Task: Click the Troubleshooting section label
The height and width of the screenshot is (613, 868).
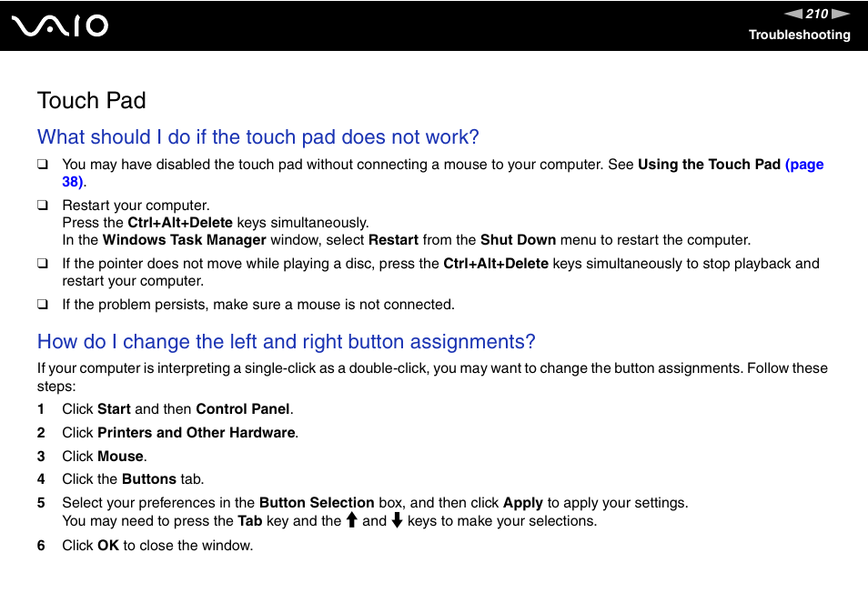Action: (x=800, y=35)
